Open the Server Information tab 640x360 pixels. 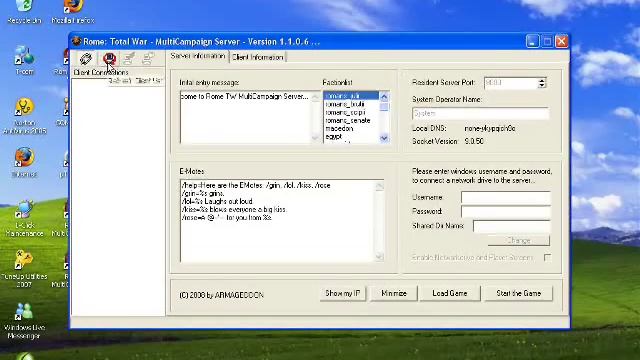(x=198, y=56)
